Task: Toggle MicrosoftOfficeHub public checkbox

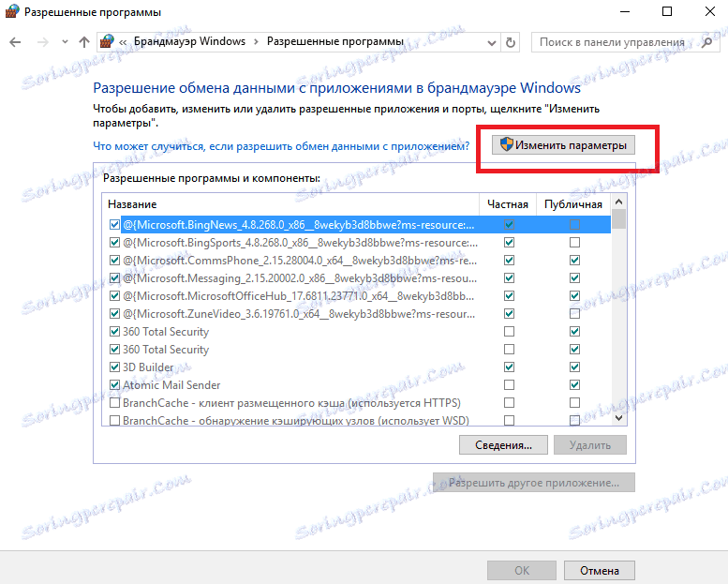Action: click(x=574, y=296)
